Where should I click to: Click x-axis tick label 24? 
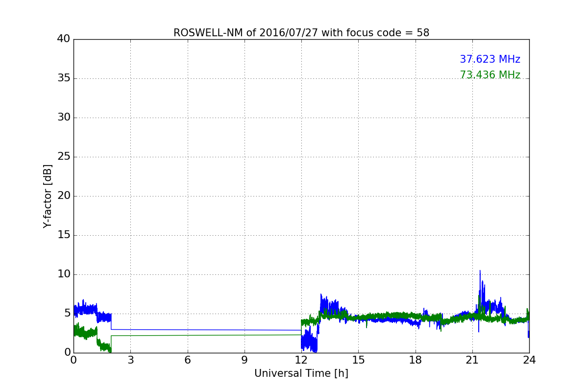pos(529,360)
